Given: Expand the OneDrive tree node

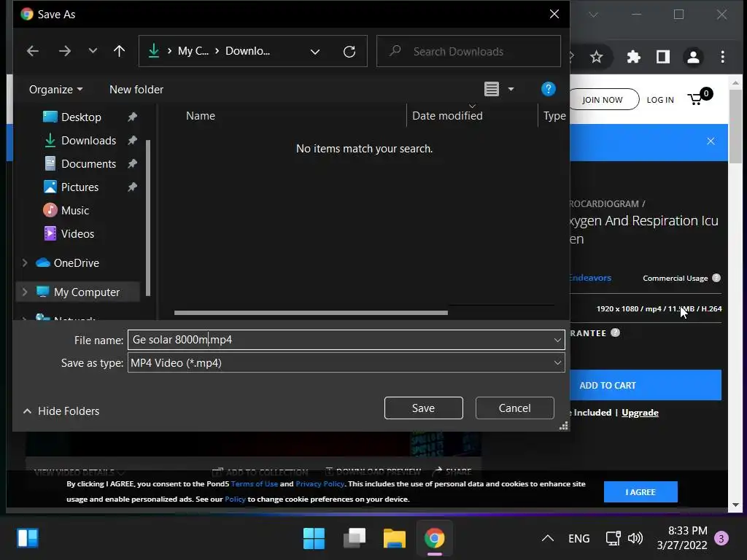Looking at the screenshot, I should click(x=25, y=262).
